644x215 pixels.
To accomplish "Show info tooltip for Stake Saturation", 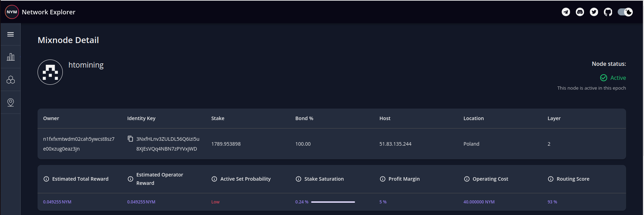I will [x=298, y=179].
